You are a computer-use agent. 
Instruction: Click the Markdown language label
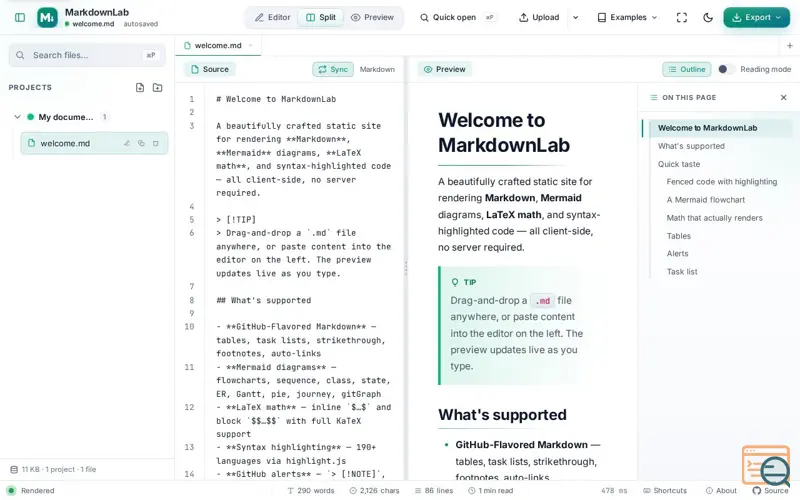pyautogui.click(x=377, y=69)
